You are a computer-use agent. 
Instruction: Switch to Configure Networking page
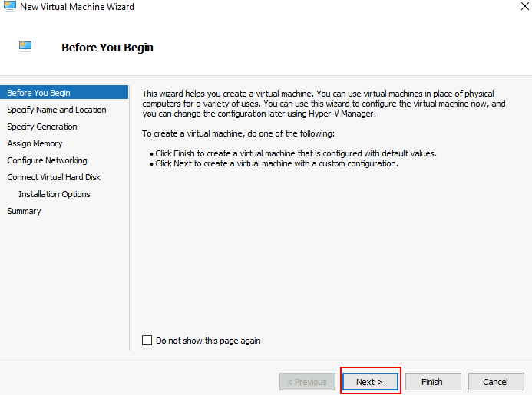pos(48,160)
